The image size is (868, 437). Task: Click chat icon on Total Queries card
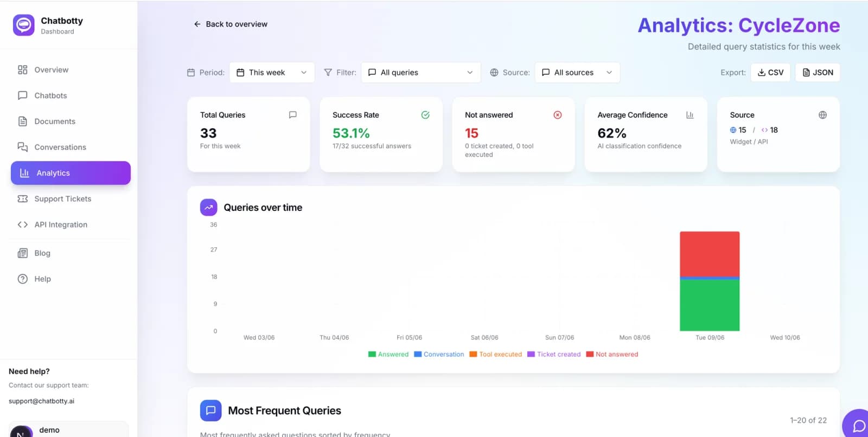[x=293, y=115]
